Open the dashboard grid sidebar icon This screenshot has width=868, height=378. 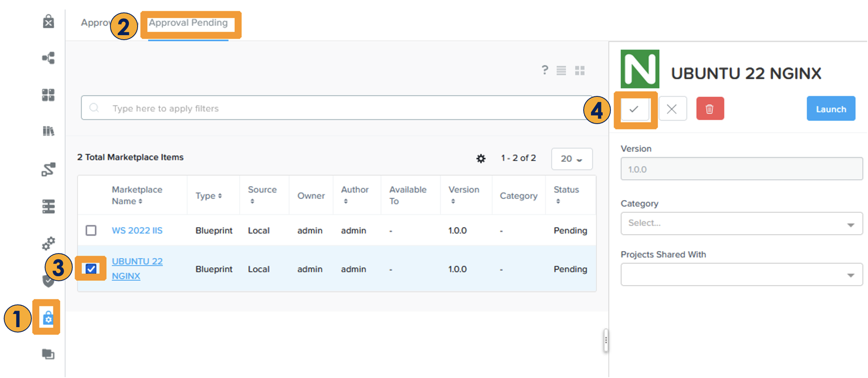48,95
